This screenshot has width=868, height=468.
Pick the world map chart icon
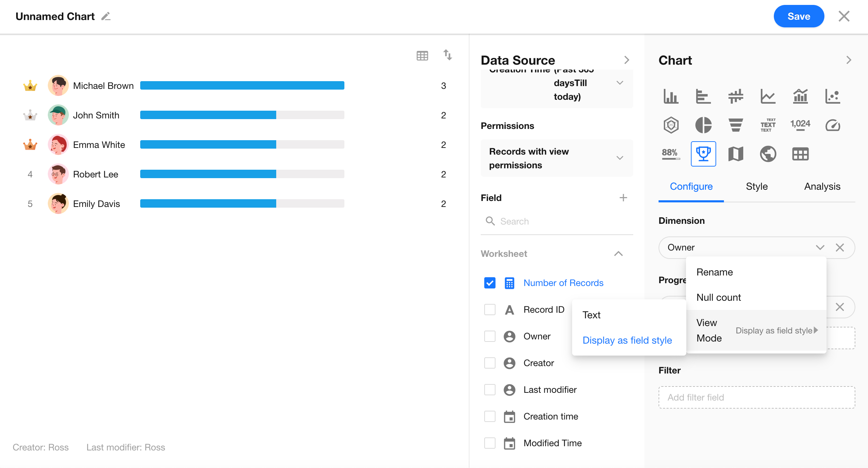[768, 154]
